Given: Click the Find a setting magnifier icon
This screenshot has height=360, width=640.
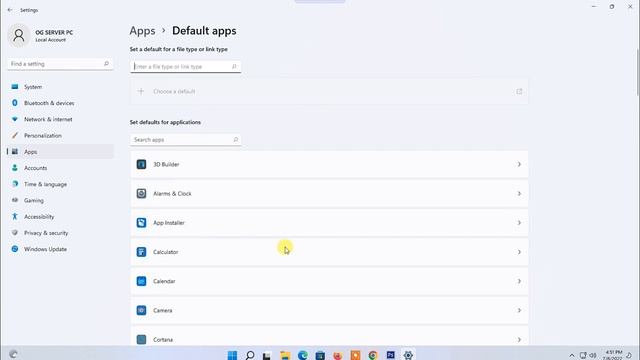Looking at the screenshot, I should [x=106, y=64].
